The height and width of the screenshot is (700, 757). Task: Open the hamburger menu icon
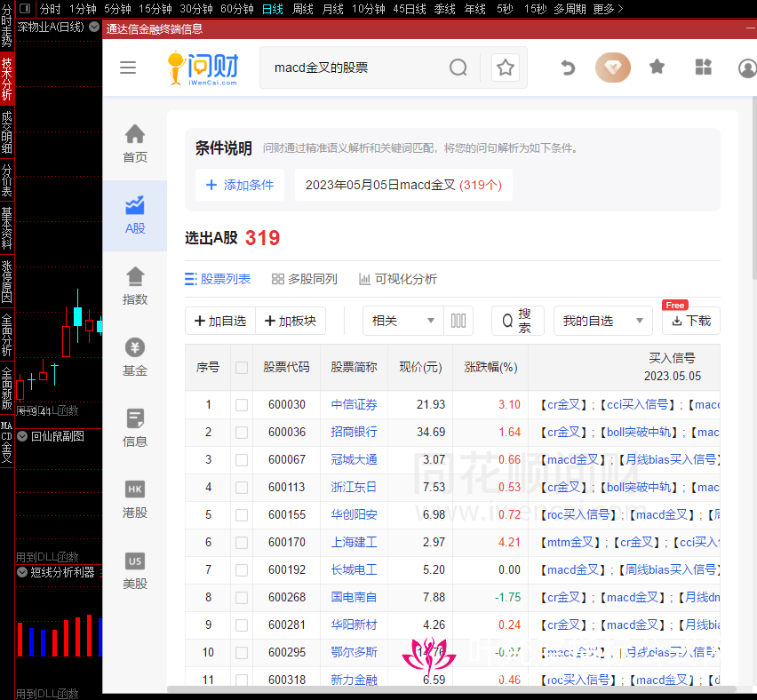(128, 68)
